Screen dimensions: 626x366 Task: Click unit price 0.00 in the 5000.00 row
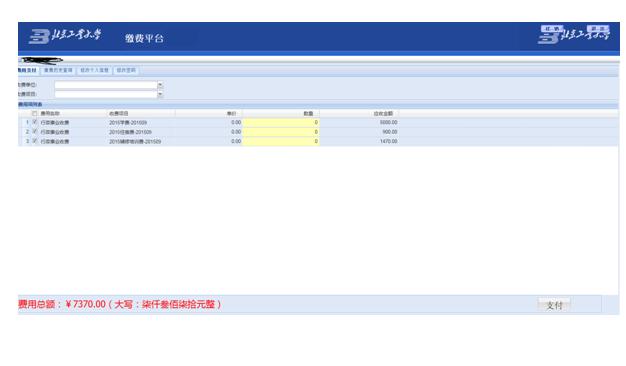[x=236, y=122]
